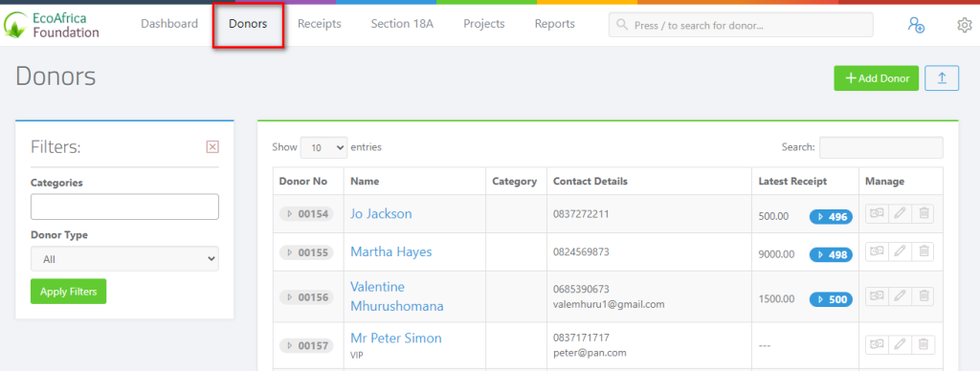
Task: Open Mr Peter Simon donor link
Action: [x=396, y=338]
